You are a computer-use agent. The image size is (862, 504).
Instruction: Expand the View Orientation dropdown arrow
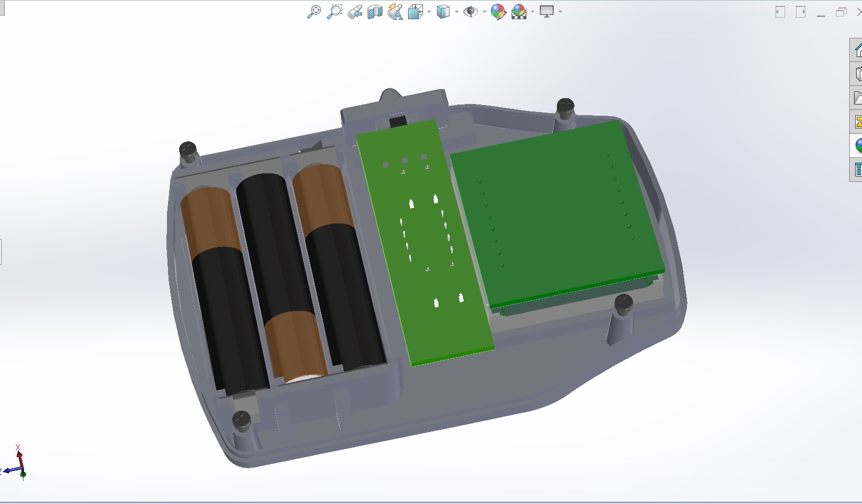(429, 12)
